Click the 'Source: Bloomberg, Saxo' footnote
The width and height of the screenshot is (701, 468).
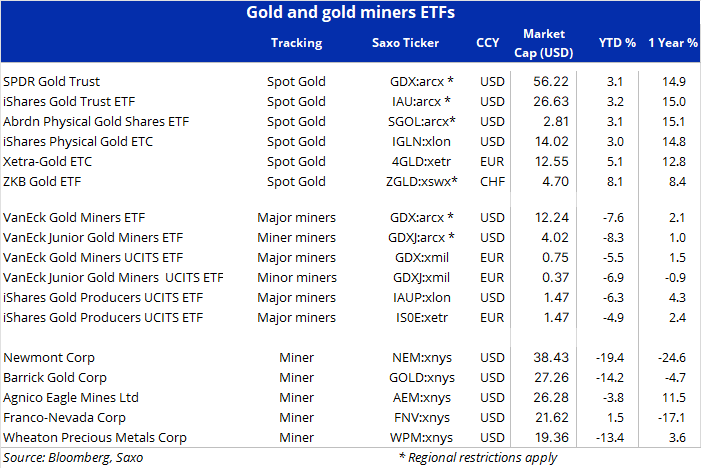73,458
